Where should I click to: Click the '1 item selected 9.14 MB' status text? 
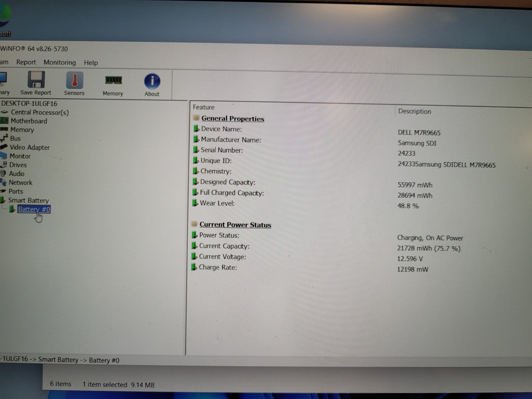(x=118, y=385)
